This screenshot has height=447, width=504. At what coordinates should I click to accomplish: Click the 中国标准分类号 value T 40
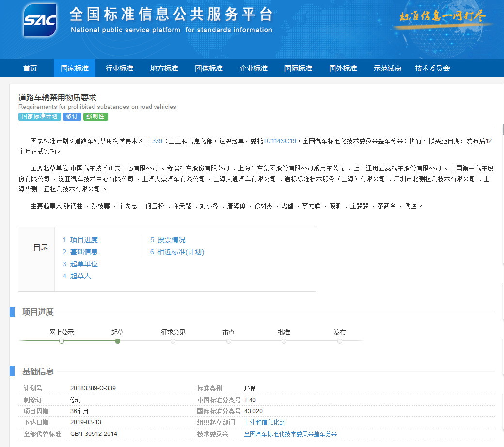tap(250, 400)
